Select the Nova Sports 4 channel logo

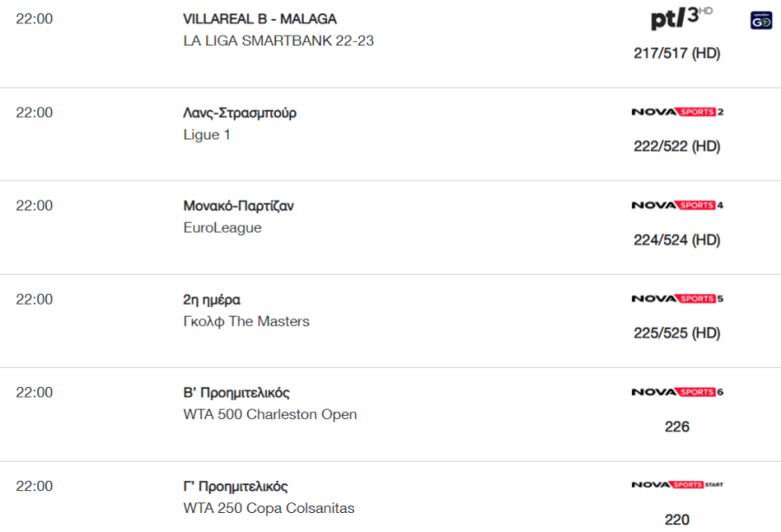678,205
